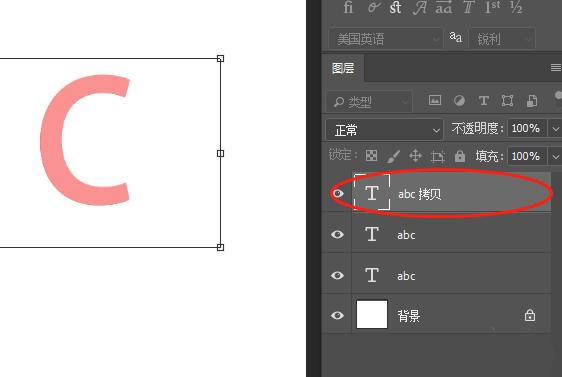562x377 pixels.
Task: Hide the 背景 layer
Action: [x=337, y=315]
